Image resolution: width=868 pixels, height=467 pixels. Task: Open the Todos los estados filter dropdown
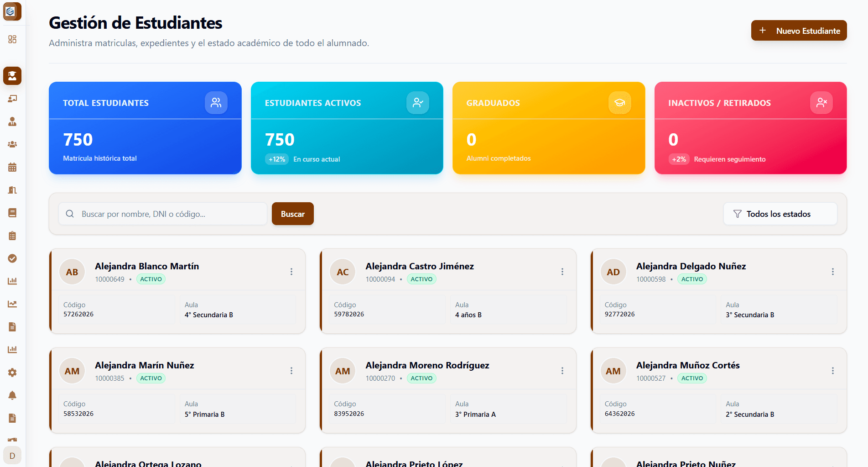point(780,214)
